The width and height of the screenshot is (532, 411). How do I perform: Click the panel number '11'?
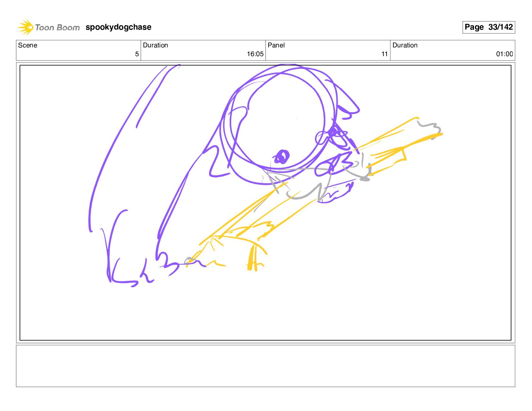tap(384, 54)
